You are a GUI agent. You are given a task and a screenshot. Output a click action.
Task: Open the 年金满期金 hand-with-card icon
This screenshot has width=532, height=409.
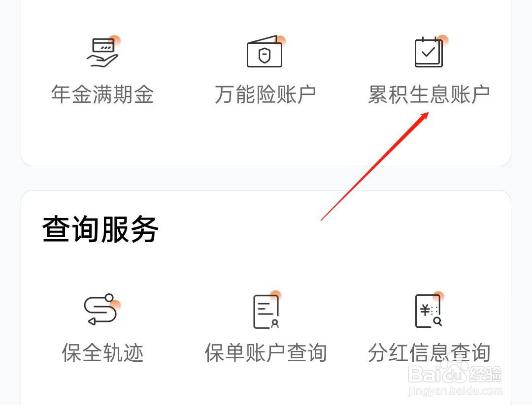[x=102, y=52]
